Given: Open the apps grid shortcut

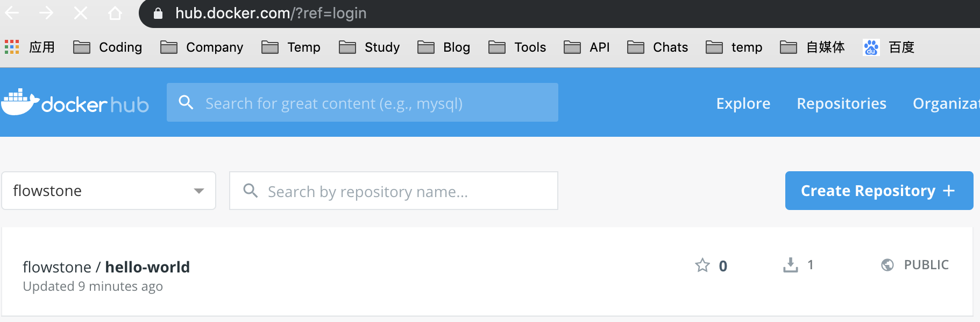Looking at the screenshot, I should coord(12,47).
